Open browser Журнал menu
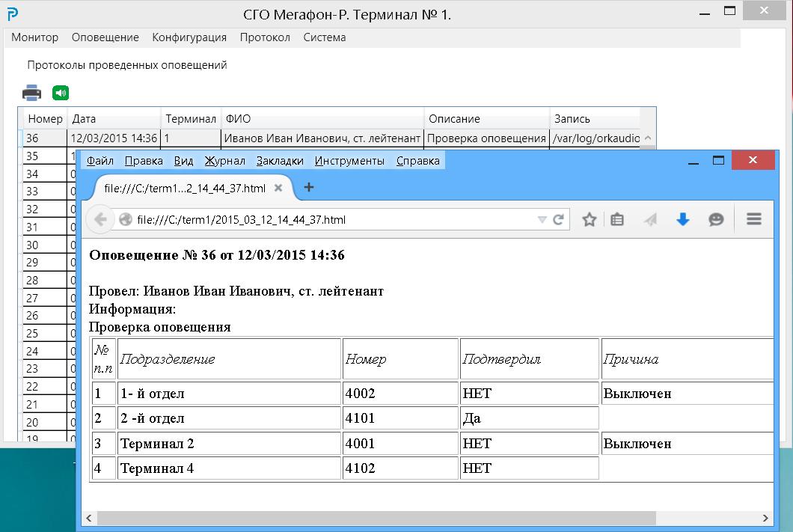Viewport: 793px width, 532px height. (x=225, y=161)
